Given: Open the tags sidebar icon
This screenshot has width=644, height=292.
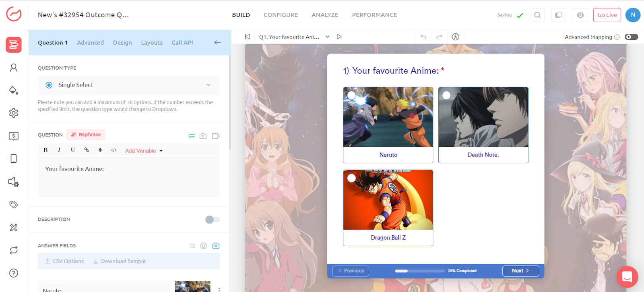Looking at the screenshot, I should [14, 205].
